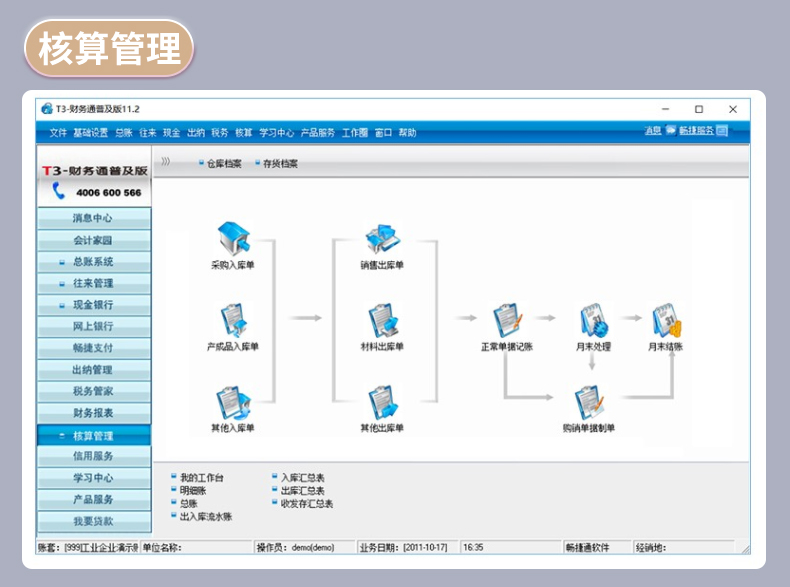Screen dimensions: 790x587
Task: Click the 畅捷通软件 status bar entry
Action: [598, 547]
